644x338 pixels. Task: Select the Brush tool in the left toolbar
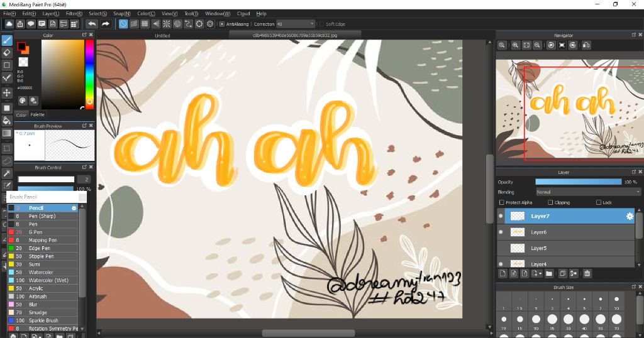coord(6,40)
